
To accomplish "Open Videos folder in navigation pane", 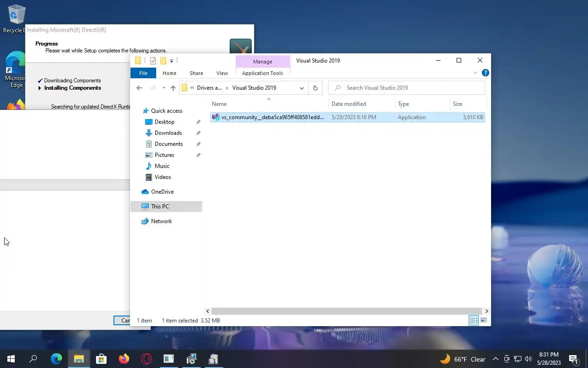I will tap(163, 177).
